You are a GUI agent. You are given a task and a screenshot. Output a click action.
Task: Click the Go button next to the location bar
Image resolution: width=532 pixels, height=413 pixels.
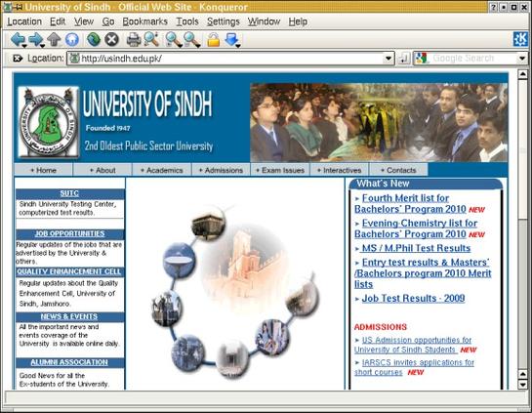tap(403, 59)
